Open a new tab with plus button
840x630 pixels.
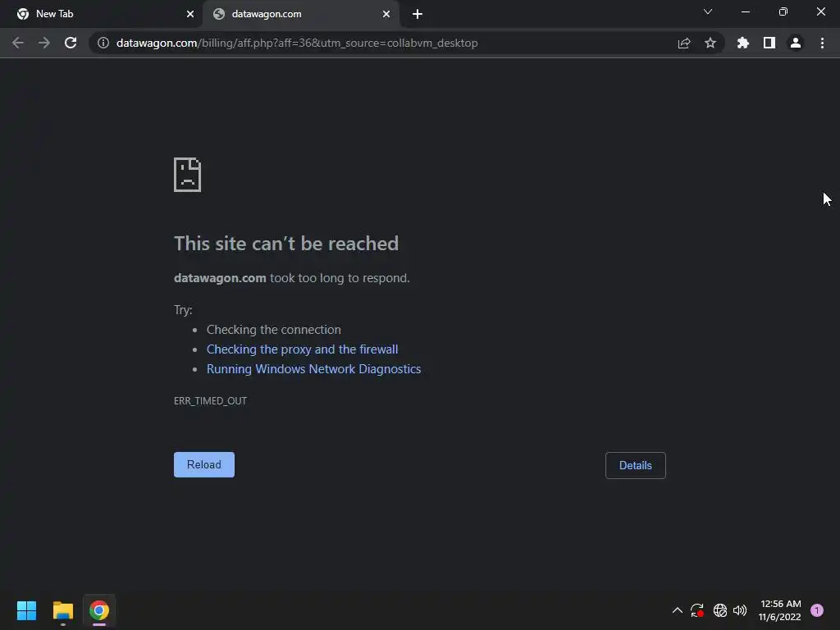pos(418,14)
